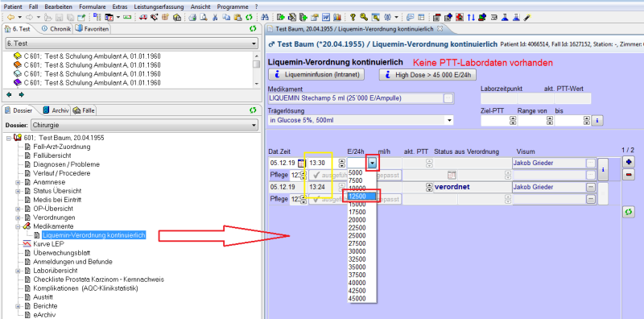
Task: Click the first blue lab flask icon
Action: (x=506, y=17)
